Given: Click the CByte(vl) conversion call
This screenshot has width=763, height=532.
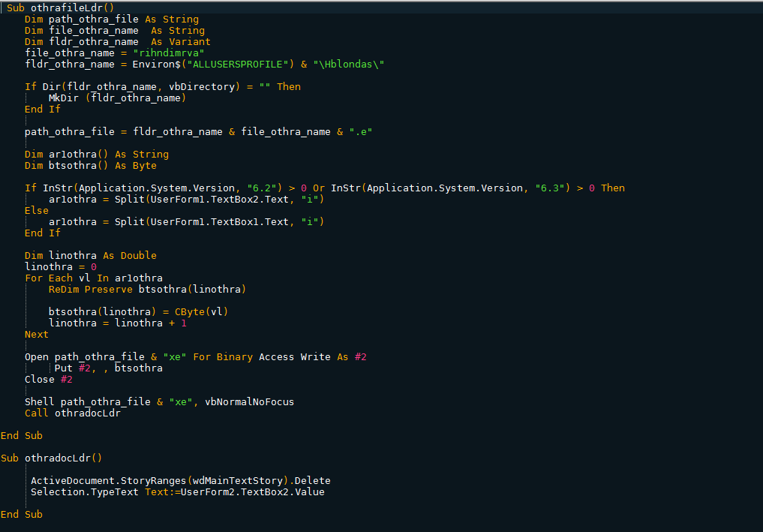Looking at the screenshot, I should [201, 311].
